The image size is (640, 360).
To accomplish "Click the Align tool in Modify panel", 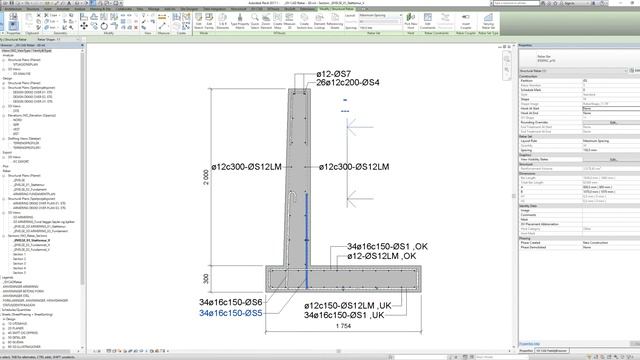I will click(x=84, y=17).
